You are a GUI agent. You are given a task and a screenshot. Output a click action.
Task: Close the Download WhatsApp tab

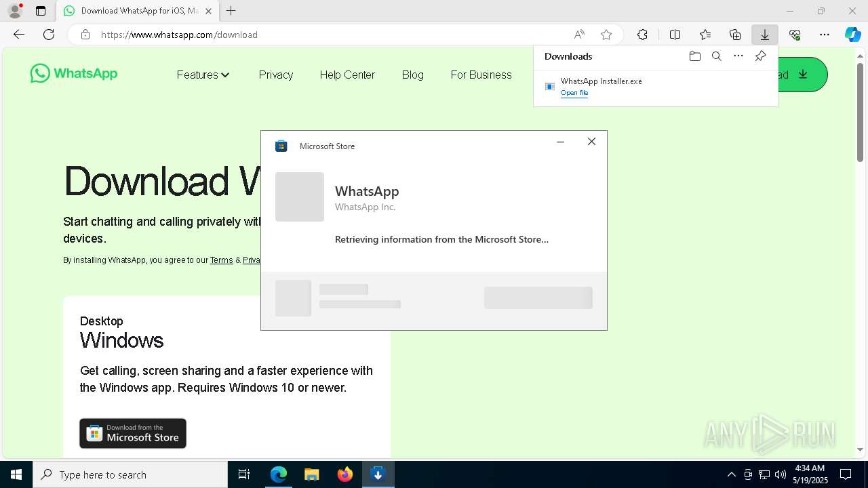coord(208,11)
